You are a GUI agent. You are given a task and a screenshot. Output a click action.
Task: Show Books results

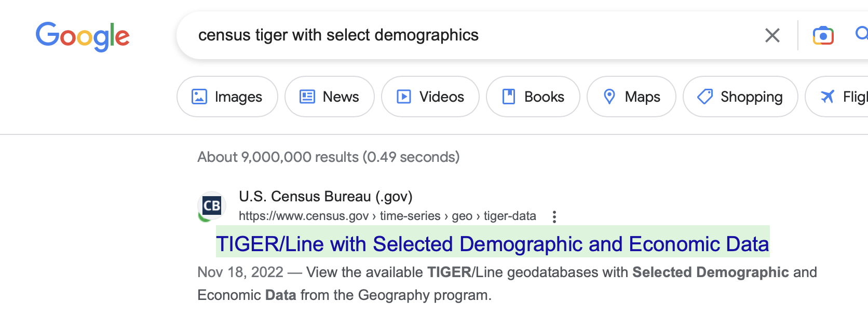[533, 97]
